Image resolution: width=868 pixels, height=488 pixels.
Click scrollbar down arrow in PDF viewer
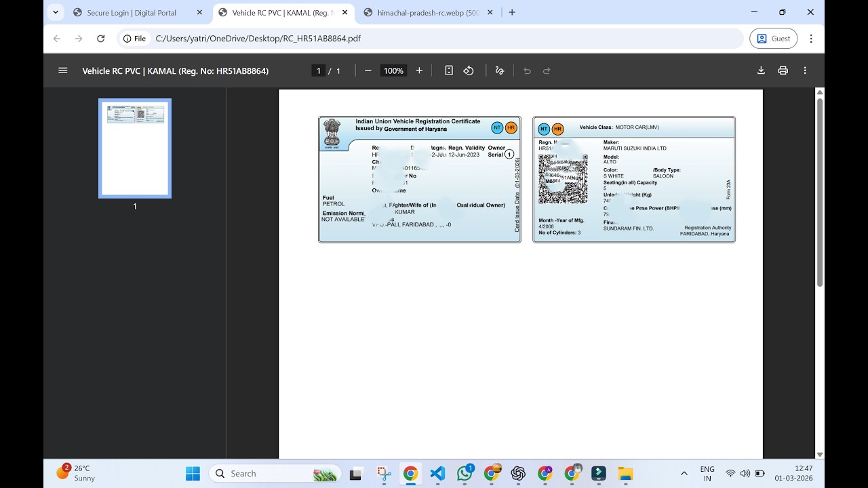pos(820,455)
